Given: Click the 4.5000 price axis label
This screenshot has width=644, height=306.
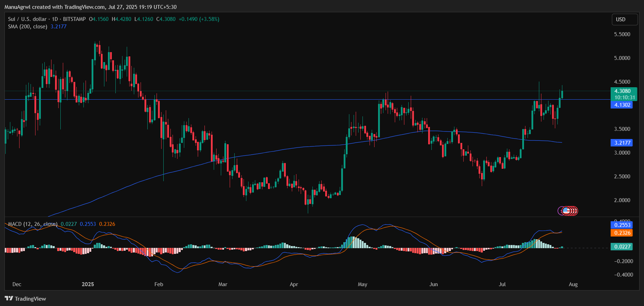Looking at the screenshot, I should (622, 82).
